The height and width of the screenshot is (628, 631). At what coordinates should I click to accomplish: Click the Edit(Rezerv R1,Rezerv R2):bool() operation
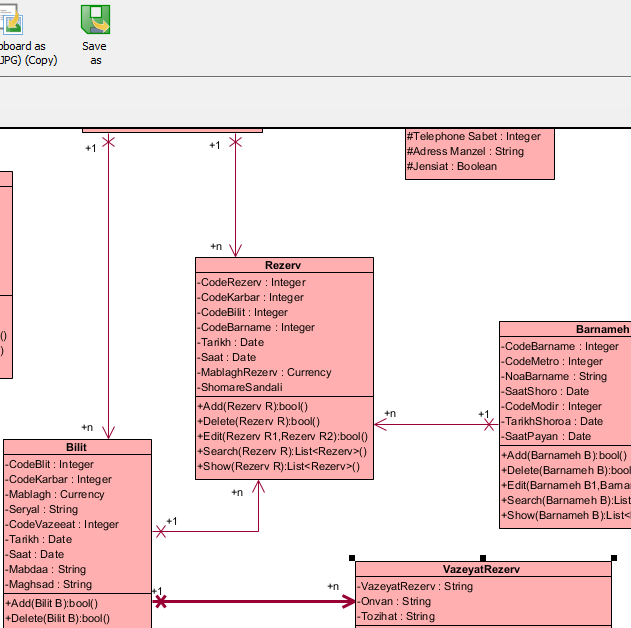click(283, 436)
